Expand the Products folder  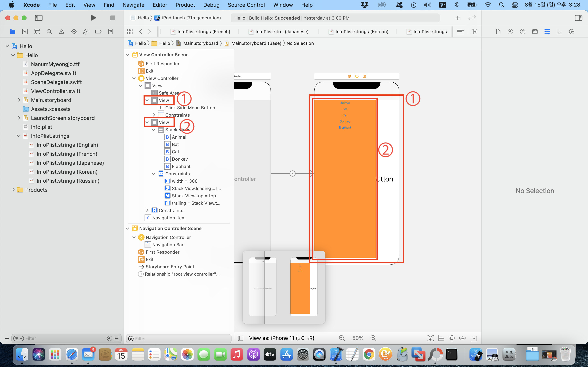pyautogui.click(x=13, y=190)
